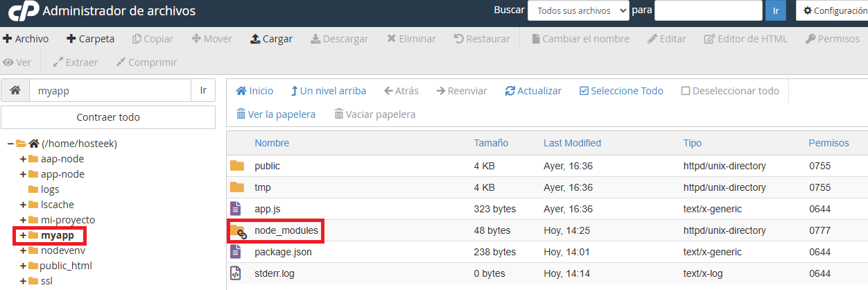This screenshot has height=290, width=868.
Task: Click the path input field showing myapp
Action: click(x=110, y=91)
